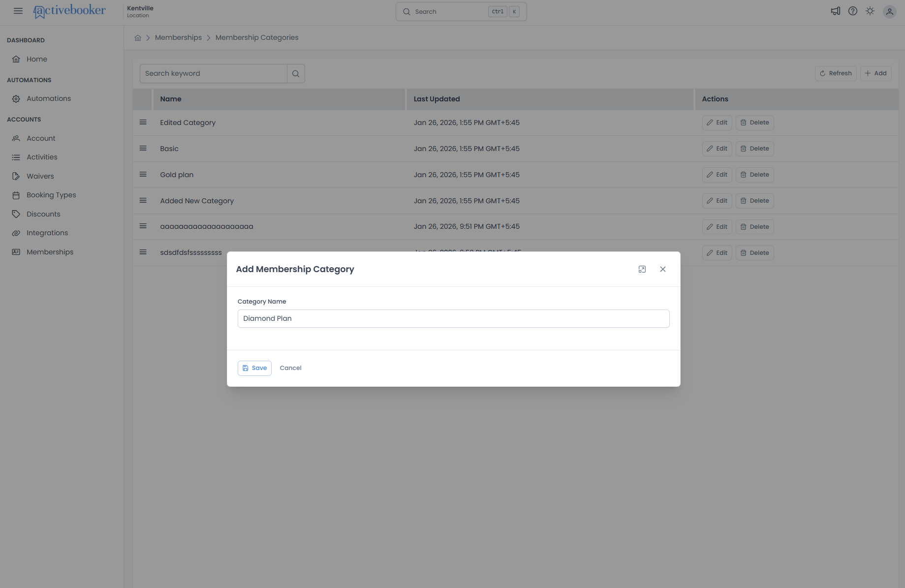Open Automations in the sidebar
The width and height of the screenshot is (905, 588).
pyautogui.click(x=49, y=99)
